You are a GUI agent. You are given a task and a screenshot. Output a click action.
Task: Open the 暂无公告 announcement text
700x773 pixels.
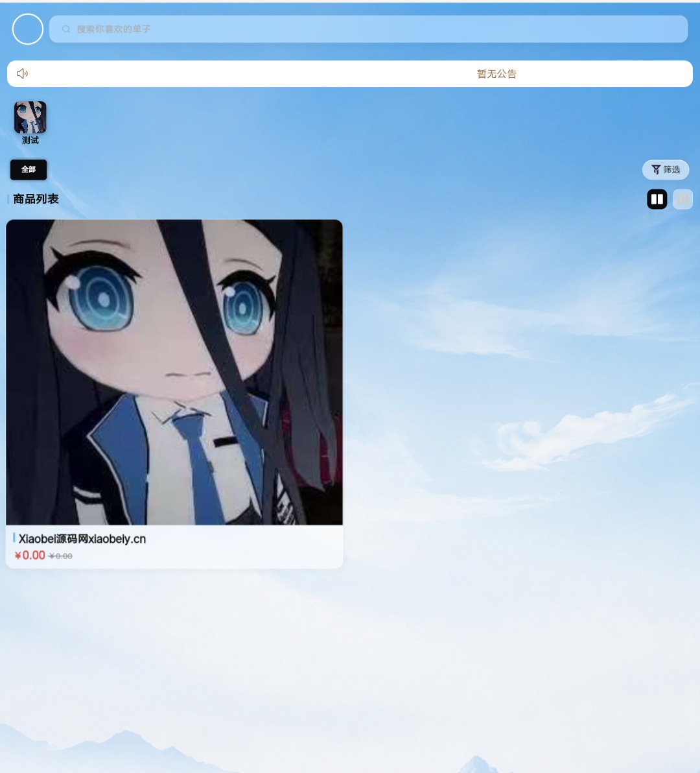pos(496,74)
